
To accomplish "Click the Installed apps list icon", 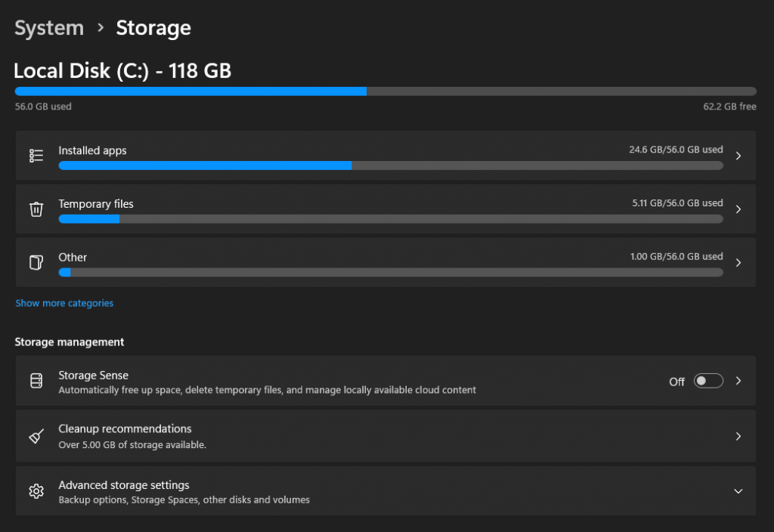I will 36,156.
